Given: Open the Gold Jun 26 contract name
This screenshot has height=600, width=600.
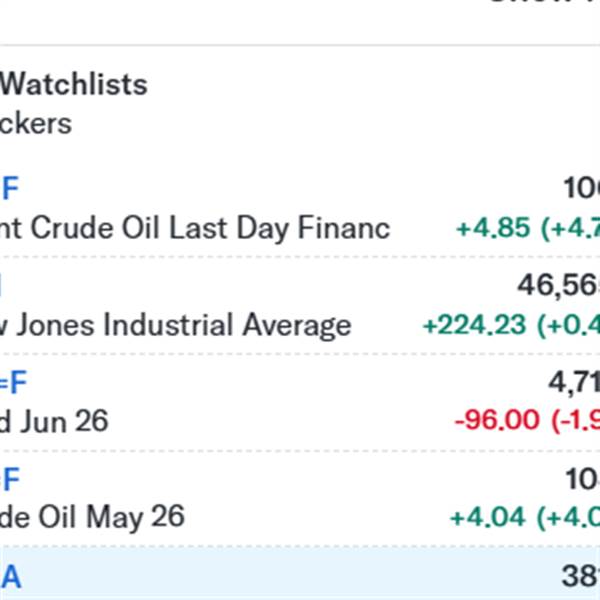Looking at the screenshot, I should [54, 421].
